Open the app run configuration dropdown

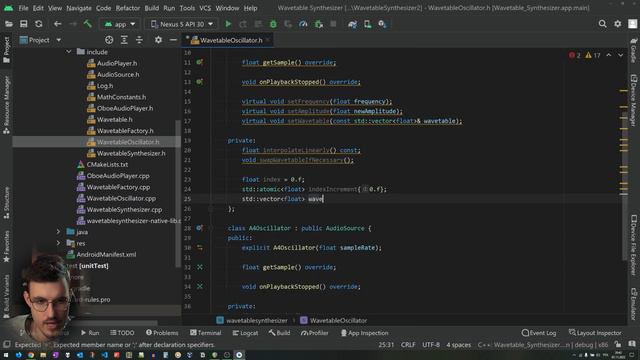pos(120,24)
